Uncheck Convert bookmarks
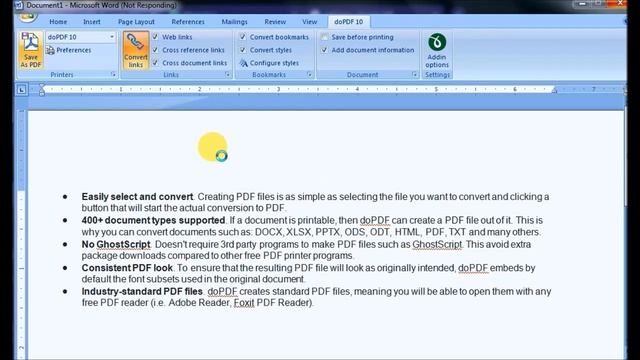Viewport: 640px width, 360px height. coord(243,37)
